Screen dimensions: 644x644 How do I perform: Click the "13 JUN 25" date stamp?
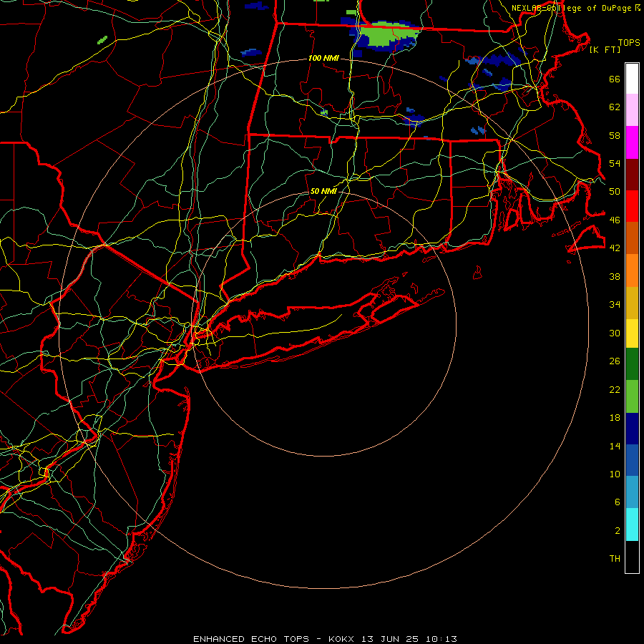pos(390,639)
